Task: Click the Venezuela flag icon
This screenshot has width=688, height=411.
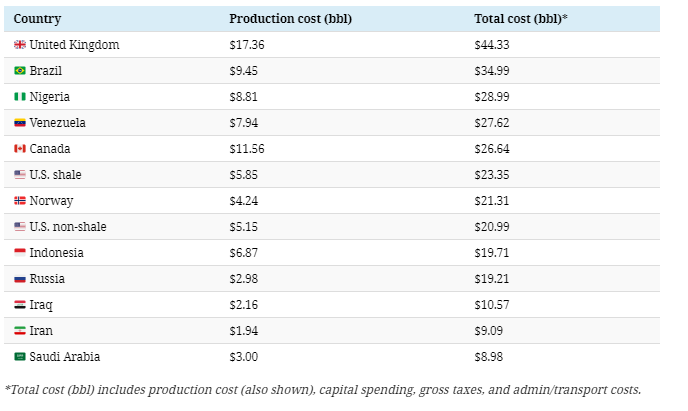Action: 20,123
